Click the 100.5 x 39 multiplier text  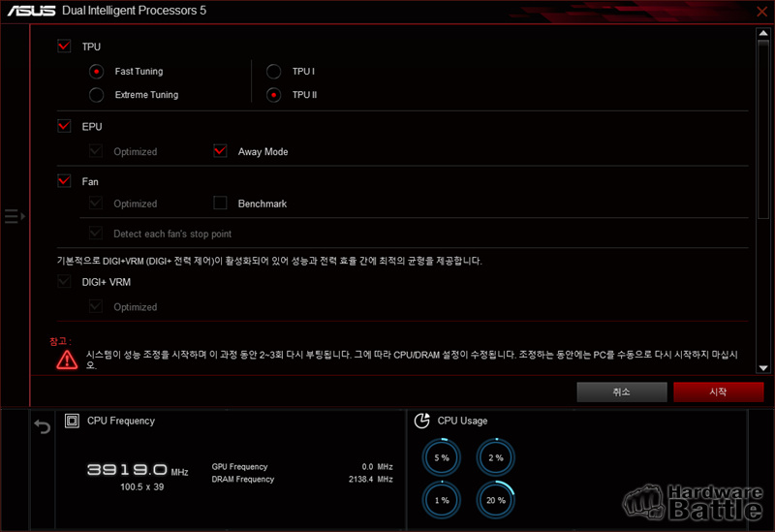pyautogui.click(x=141, y=487)
